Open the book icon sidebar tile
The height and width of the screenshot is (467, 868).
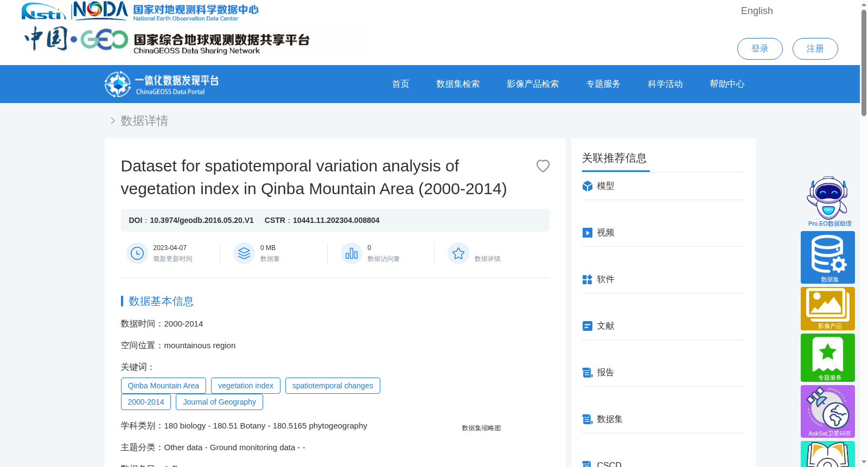pyautogui.click(x=828, y=454)
